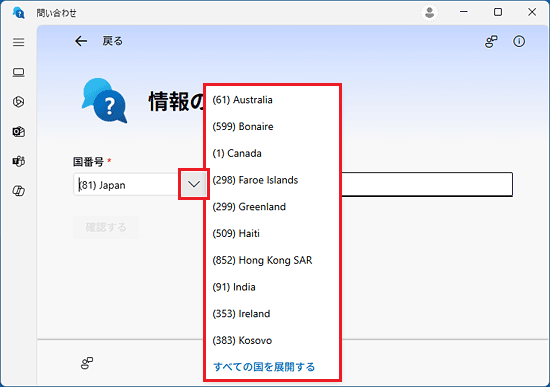Click the すべての国を展開する link
Image resolution: width=550 pixels, height=387 pixels.
pos(264,367)
